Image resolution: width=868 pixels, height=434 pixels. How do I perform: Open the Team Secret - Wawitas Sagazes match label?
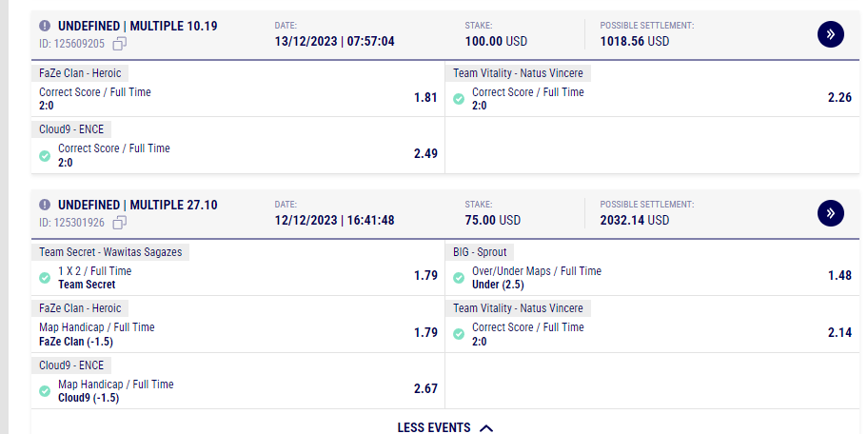[110, 252]
